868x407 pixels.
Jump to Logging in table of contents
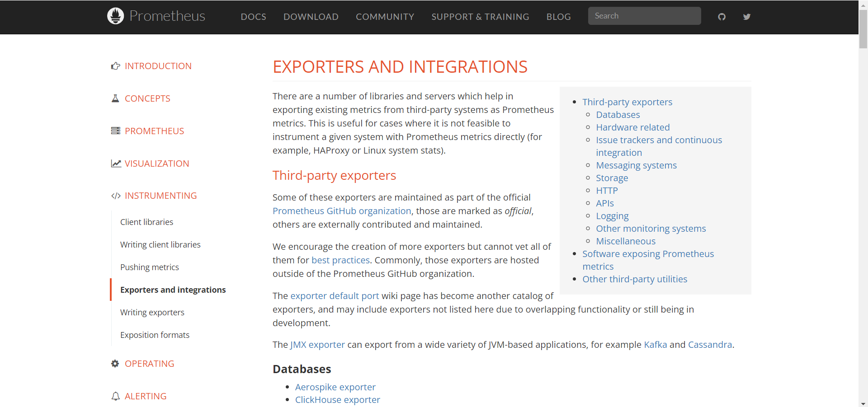point(612,216)
